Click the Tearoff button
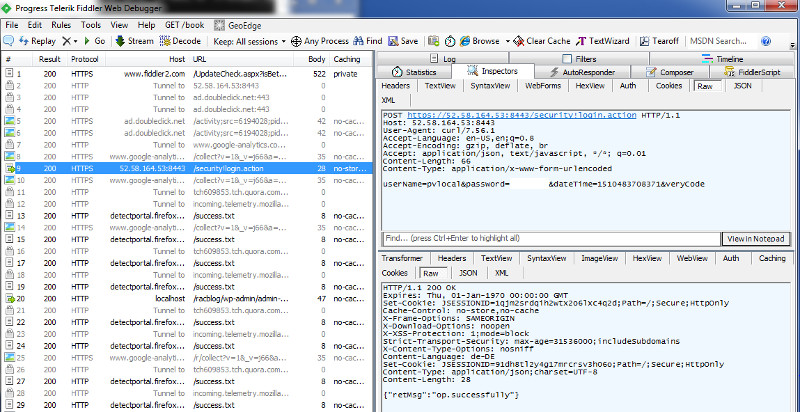 pos(659,41)
